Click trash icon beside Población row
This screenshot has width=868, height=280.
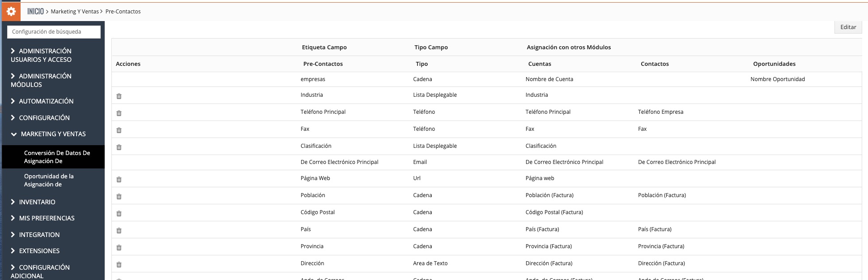tap(119, 196)
